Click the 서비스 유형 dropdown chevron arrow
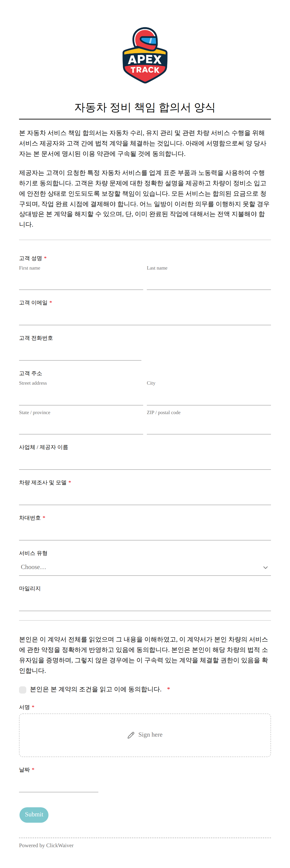 pyautogui.click(x=265, y=567)
